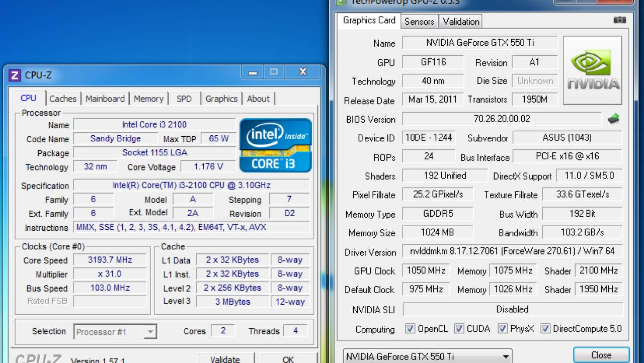Switch to the Caches tab in CPU-Z
Image resolution: width=644 pixels, height=363 pixels.
(x=63, y=99)
